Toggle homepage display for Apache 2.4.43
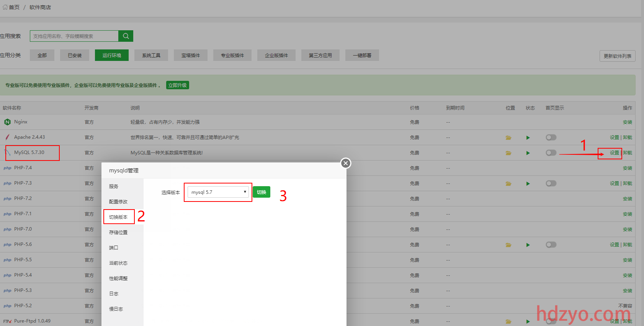 [x=551, y=138]
